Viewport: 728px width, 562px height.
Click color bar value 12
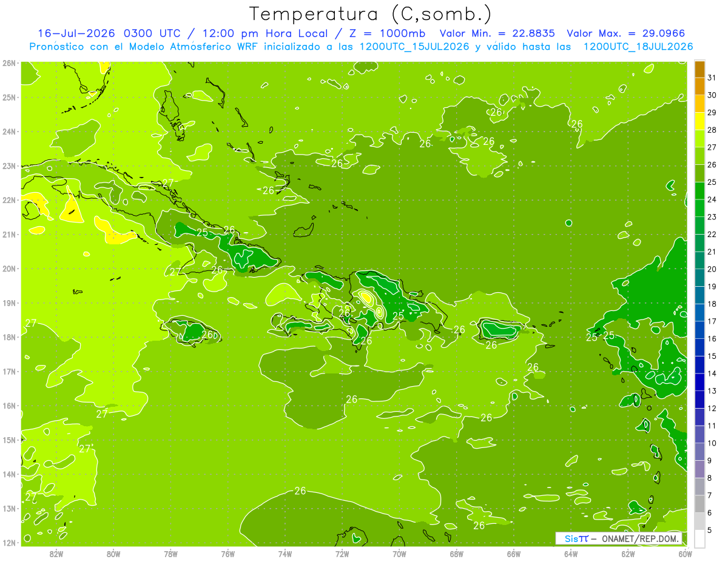[x=712, y=408]
